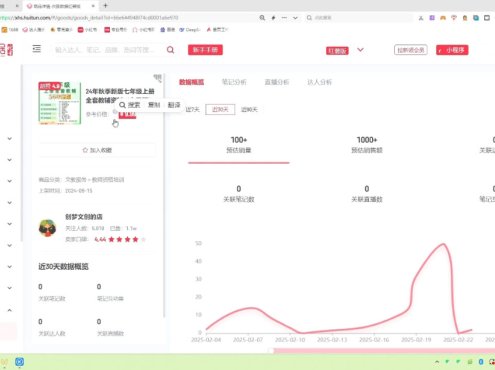The image size is (495, 370).
Task: Open the shop name 创梦文创的店 link
Action: tap(84, 217)
